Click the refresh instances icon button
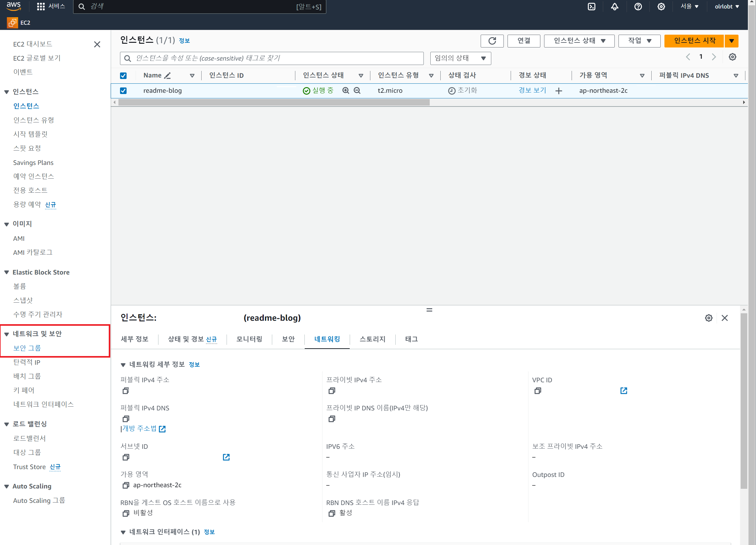Image resolution: width=756 pixels, height=545 pixels. 492,41
